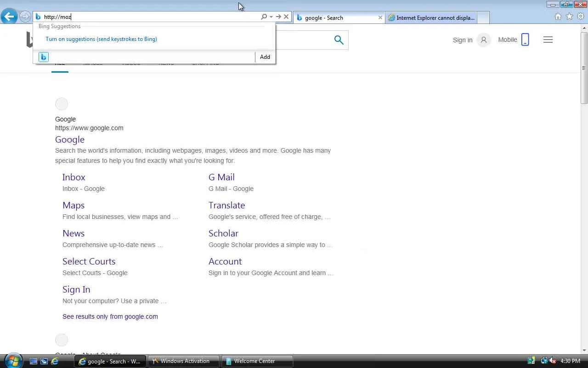Click the Bing search magnifier button
This screenshot has width=588, height=368.
[339, 40]
